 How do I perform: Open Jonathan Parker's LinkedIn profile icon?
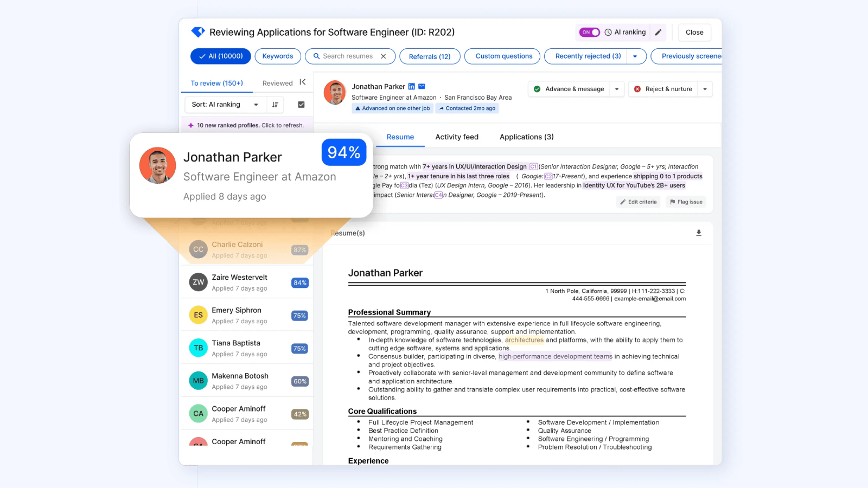(x=412, y=86)
